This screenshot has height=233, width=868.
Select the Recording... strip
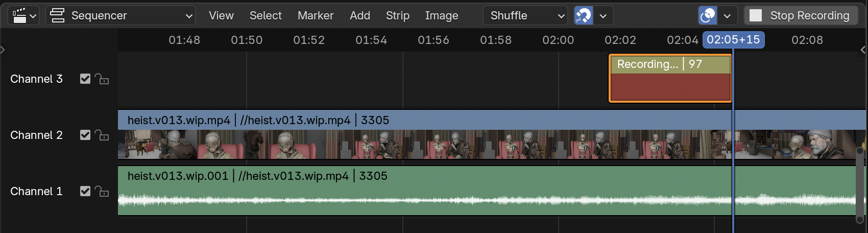coord(670,79)
